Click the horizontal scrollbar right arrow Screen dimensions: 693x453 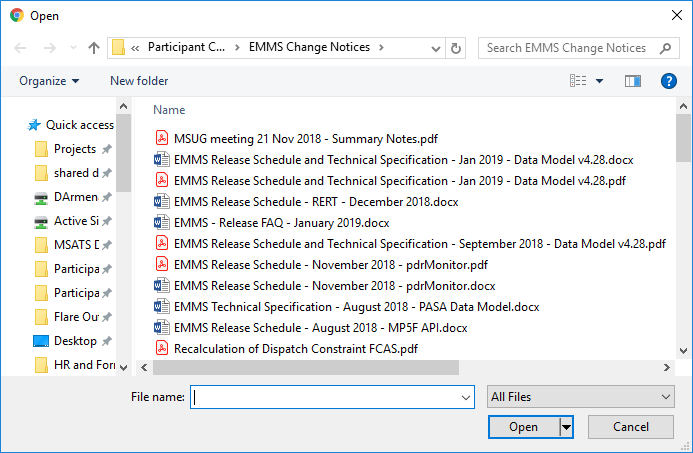666,367
